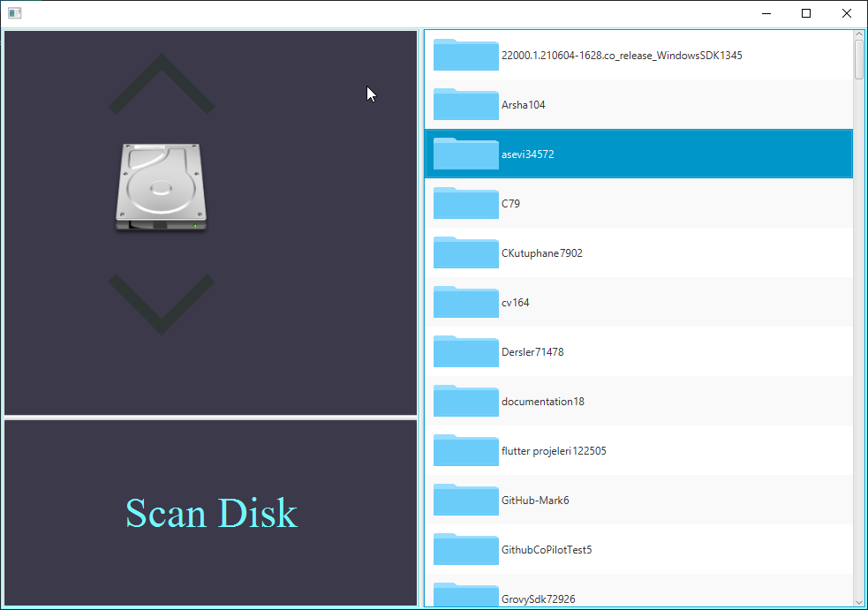Click the Dersler71478 folder icon
Viewport: 868px width, 610px height.
465,351
